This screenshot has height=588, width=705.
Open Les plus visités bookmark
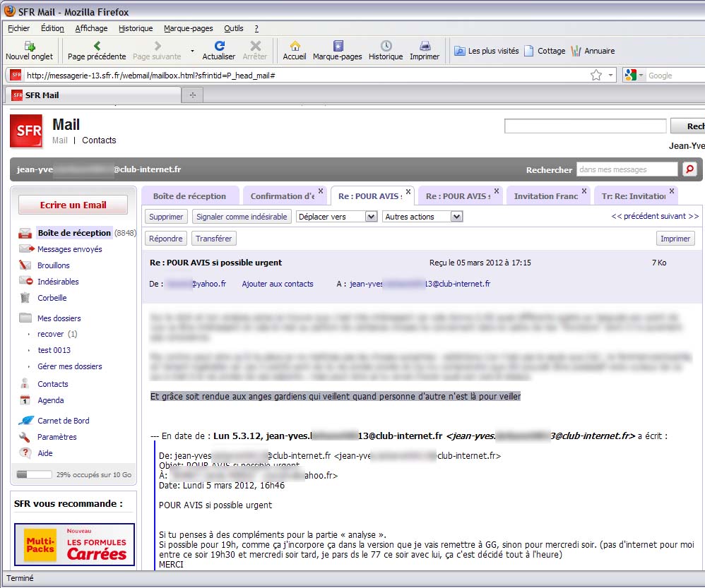point(487,51)
